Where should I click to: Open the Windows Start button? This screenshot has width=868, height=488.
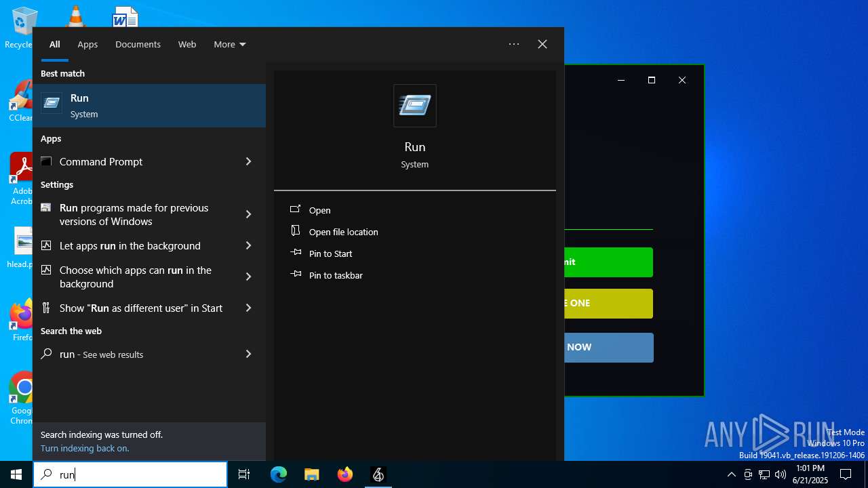[x=16, y=474]
